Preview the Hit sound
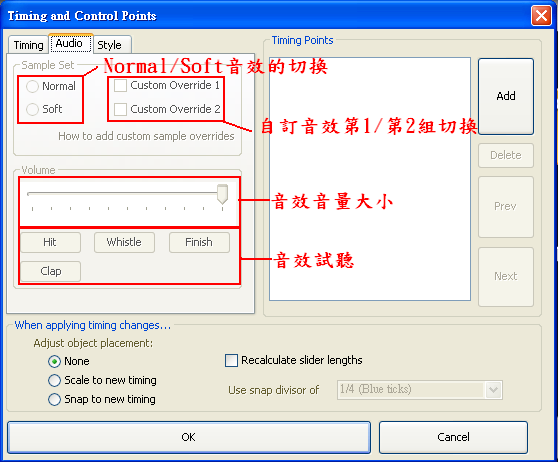The image size is (558, 462). [51, 242]
